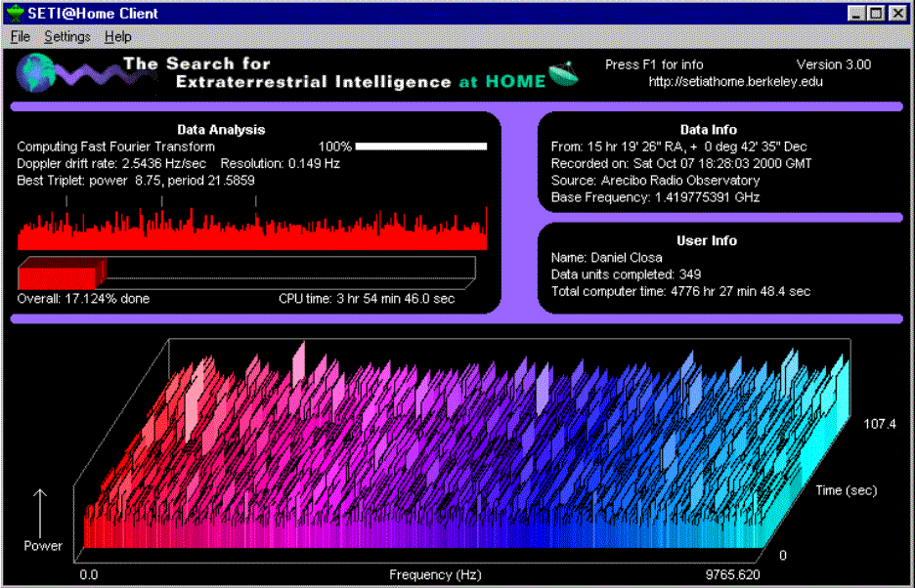Click 'Overall: 17.124% done' text
915x588 pixels.
pos(83,299)
